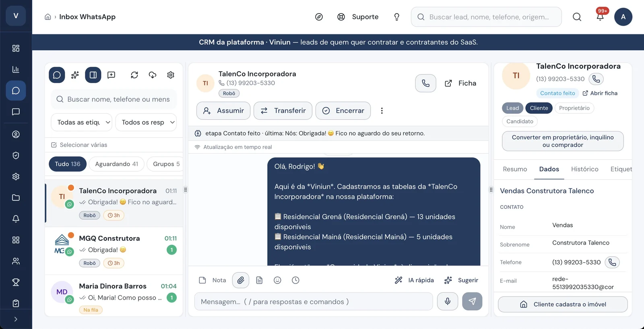Image resolution: width=644 pixels, height=329 pixels.
Task: Select the Aguardando 41 filter tab
Action: pyautogui.click(x=117, y=164)
